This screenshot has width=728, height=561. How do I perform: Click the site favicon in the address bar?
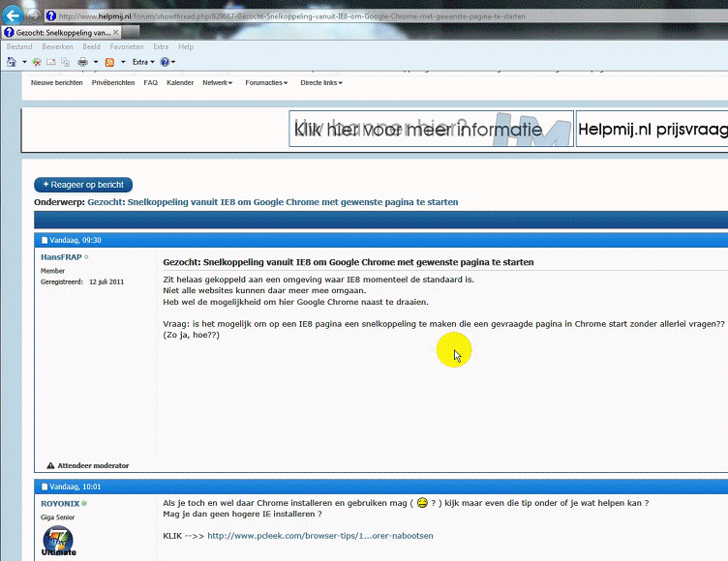(x=51, y=16)
